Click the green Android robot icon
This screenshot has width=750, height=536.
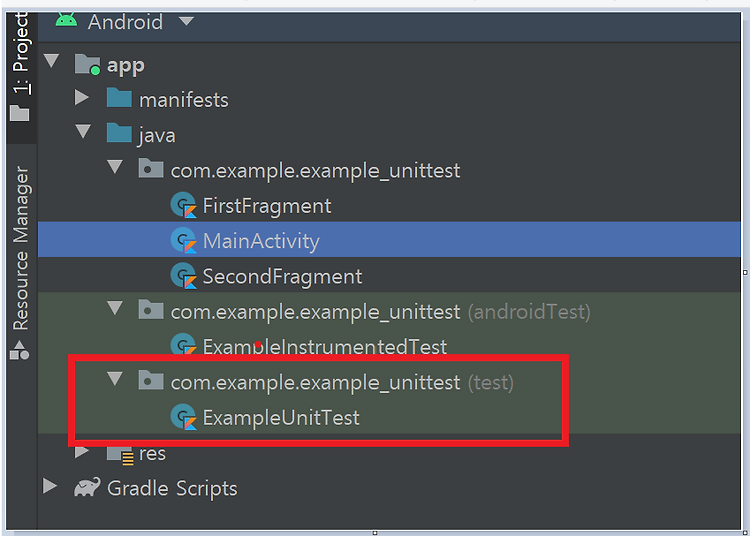click(66, 20)
